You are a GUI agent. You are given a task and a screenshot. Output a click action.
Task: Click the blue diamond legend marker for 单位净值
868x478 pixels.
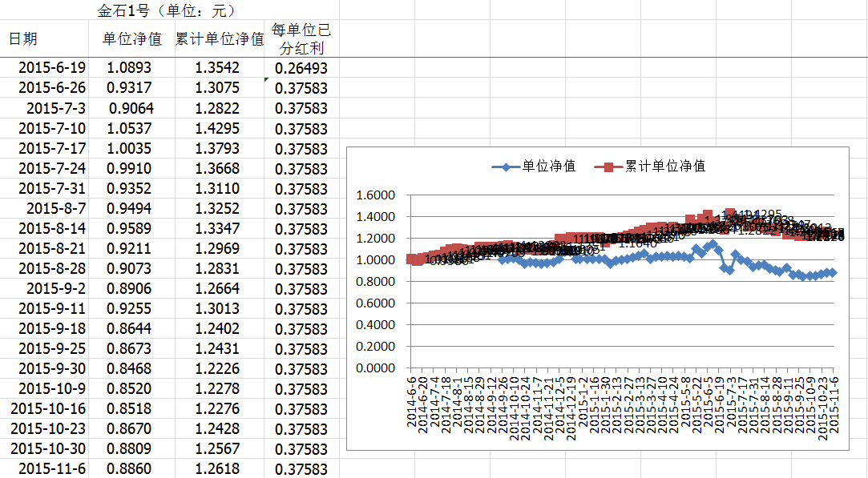tap(505, 167)
